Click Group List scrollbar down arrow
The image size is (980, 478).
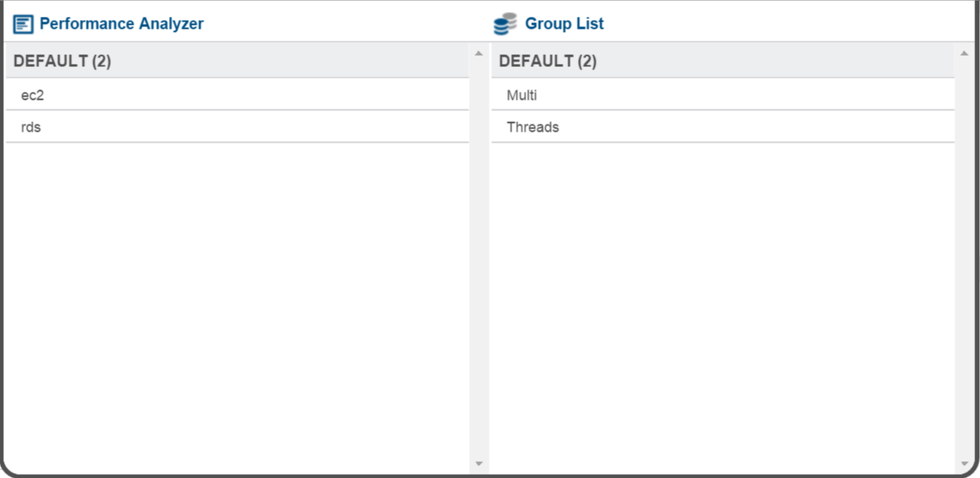(964, 464)
